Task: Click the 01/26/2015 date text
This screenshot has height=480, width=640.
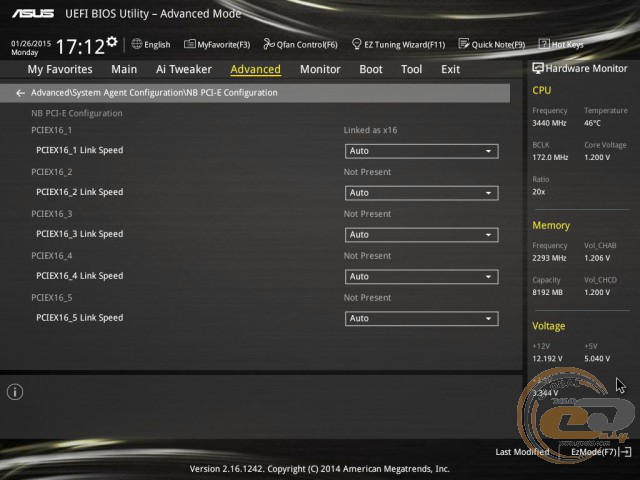Action: (31, 43)
